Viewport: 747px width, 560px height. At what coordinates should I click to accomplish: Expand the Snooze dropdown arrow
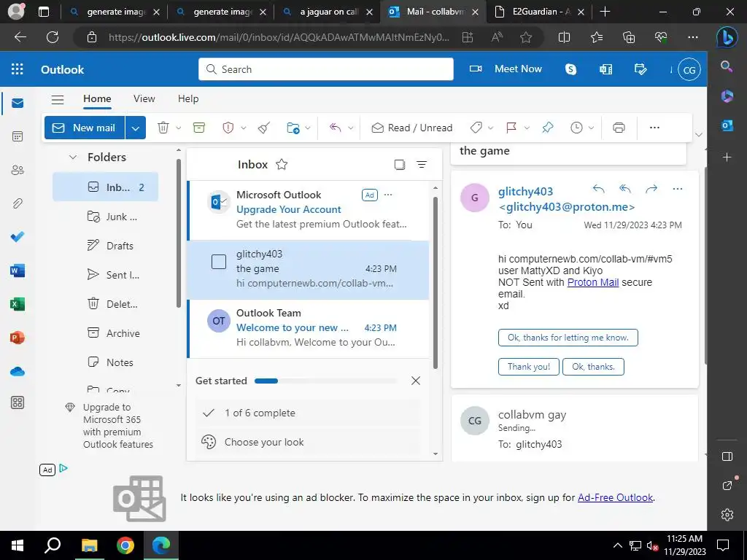tap(591, 128)
